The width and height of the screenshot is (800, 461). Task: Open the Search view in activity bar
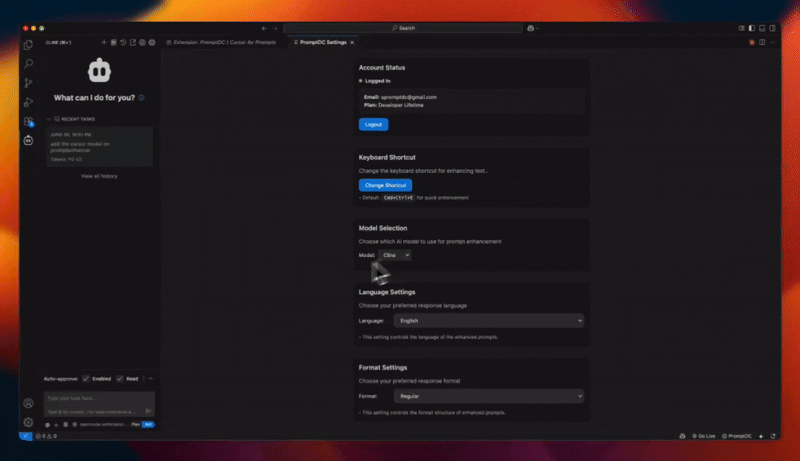pos(28,63)
